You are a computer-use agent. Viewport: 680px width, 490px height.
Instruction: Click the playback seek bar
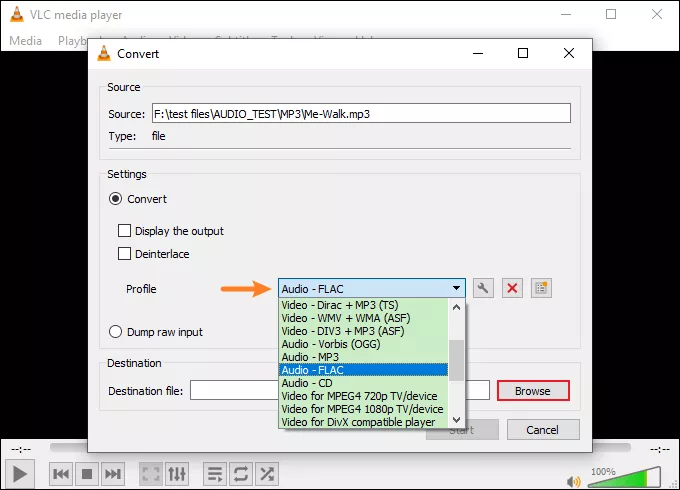tap(340, 447)
